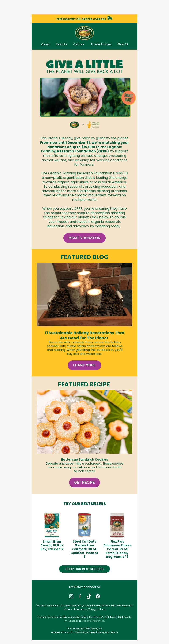Click Shop Our Bestsellers button

pyautogui.click(x=84, y=569)
